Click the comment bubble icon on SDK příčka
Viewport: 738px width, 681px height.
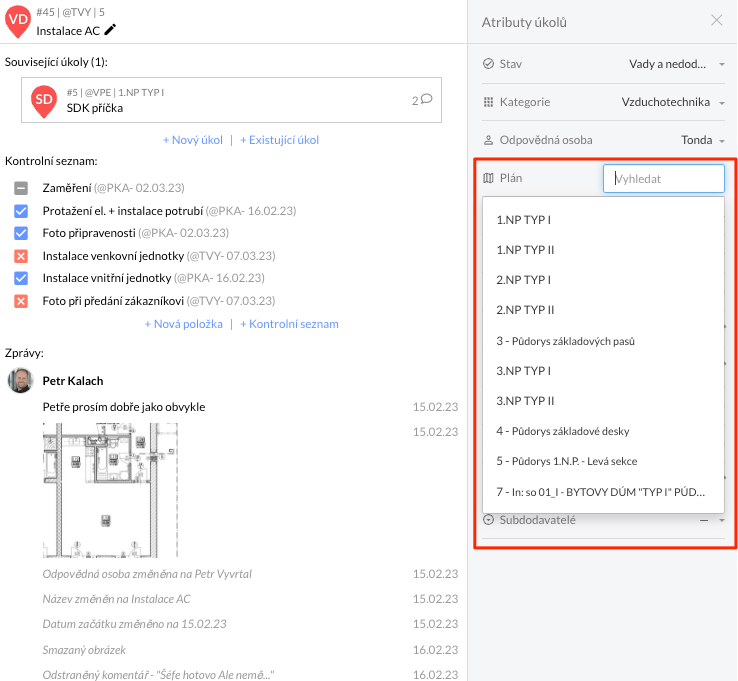426,99
